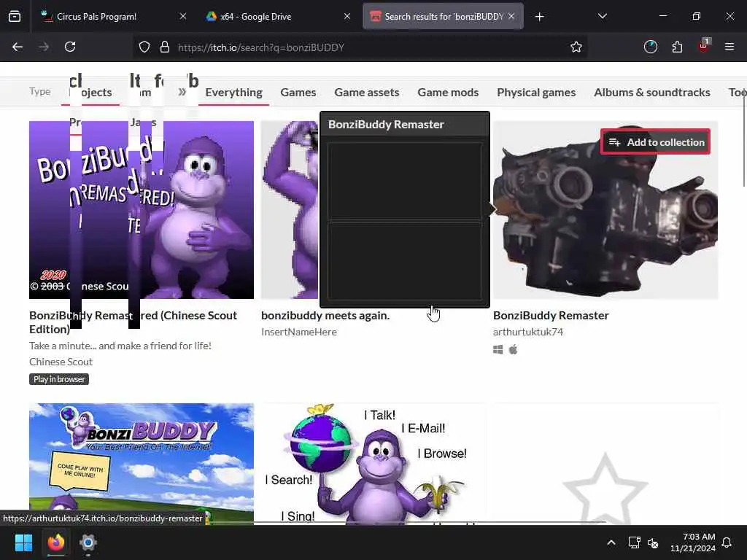The image size is (747, 560).
Task: Open 'bonzibuddy meets again.' title link
Action: tap(325, 315)
